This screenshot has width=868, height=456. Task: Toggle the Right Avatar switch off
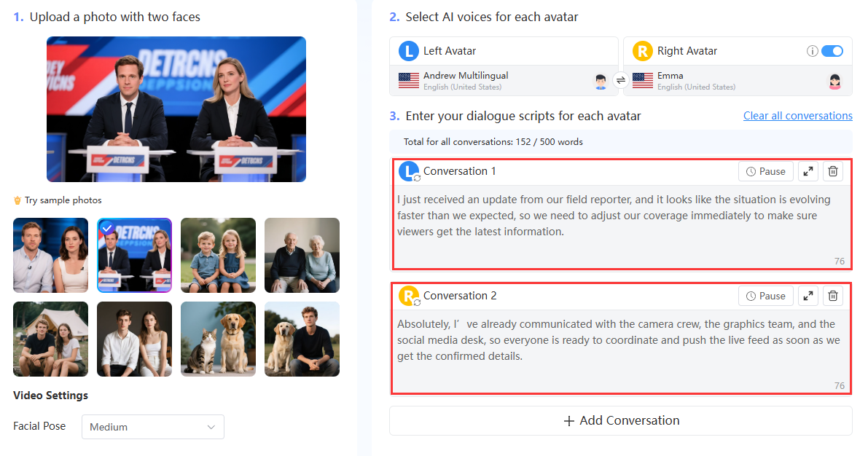click(x=832, y=52)
